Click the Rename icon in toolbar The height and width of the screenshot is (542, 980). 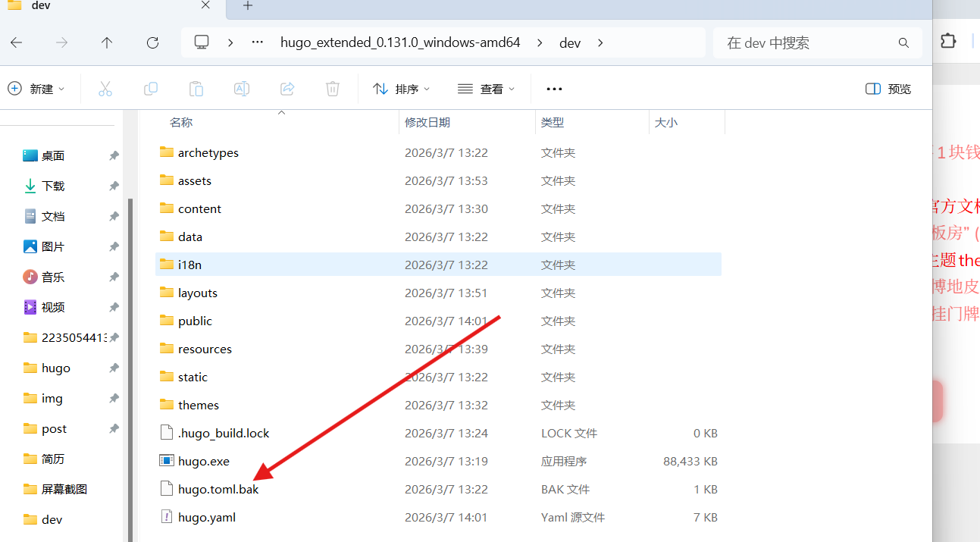coord(242,89)
